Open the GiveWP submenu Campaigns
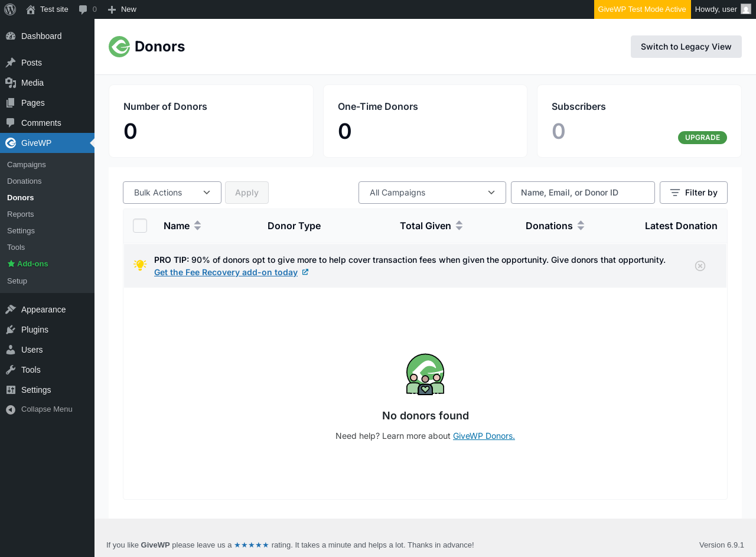756x557 pixels. coord(27,164)
